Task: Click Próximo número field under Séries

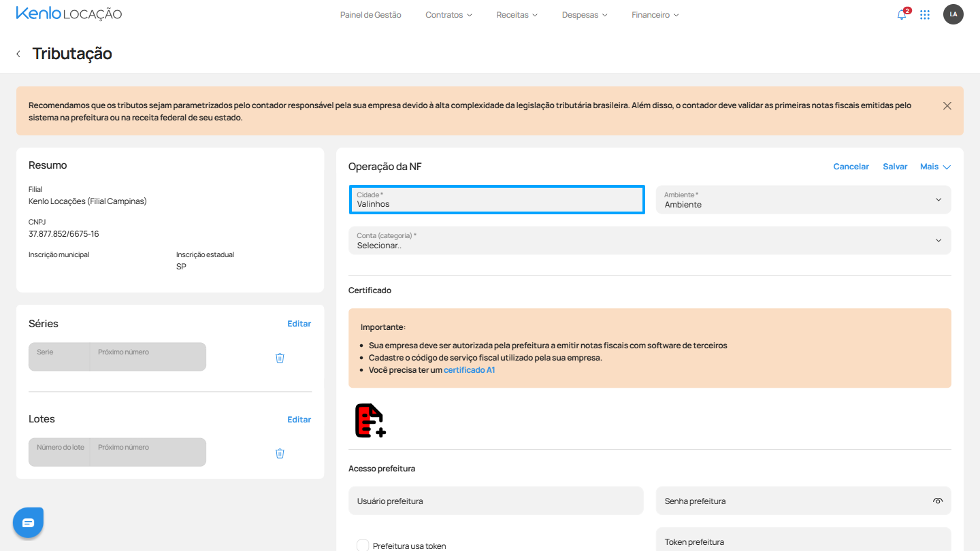Action: tap(148, 356)
